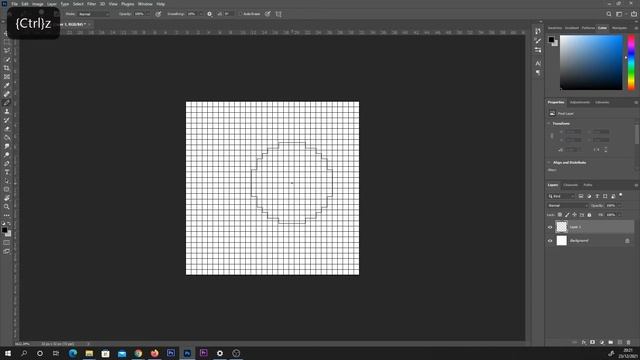Switch to the Channels tab

[x=570, y=185]
